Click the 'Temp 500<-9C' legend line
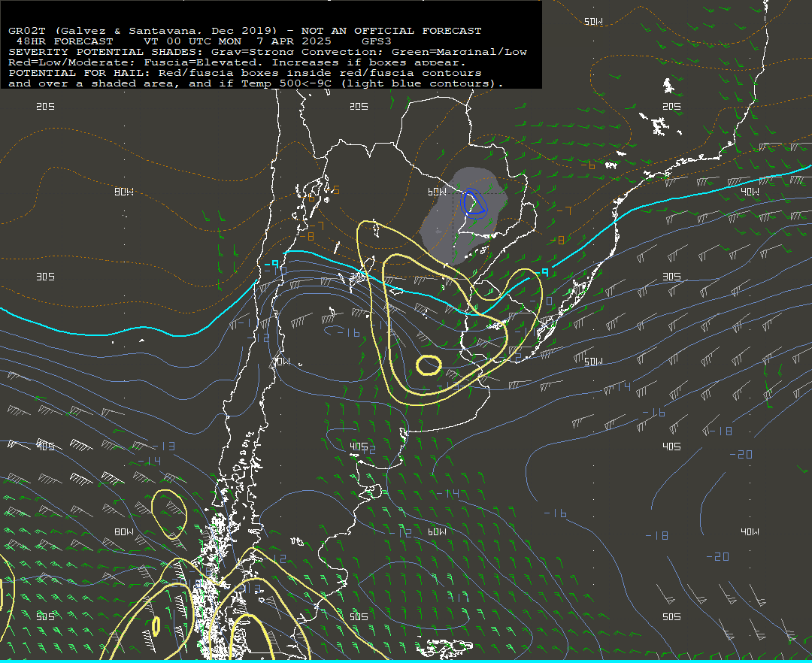The height and width of the screenshot is (663, 812). coord(256,83)
